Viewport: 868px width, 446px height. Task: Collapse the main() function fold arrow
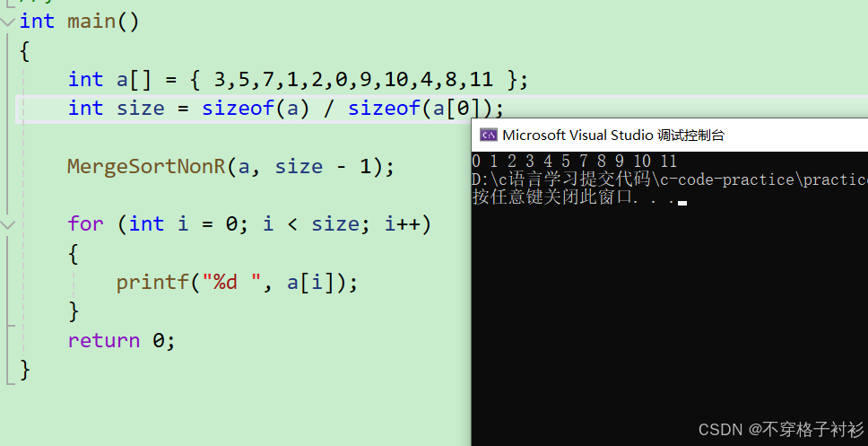click(8, 22)
